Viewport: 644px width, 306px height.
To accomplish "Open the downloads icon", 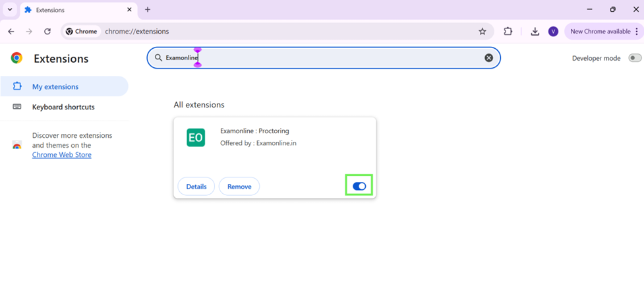I will coord(535,31).
